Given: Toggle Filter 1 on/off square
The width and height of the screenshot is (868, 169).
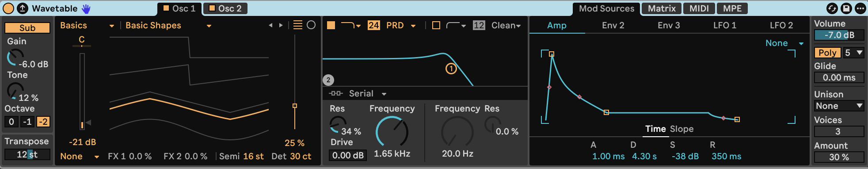Looking at the screenshot, I should (331, 25).
